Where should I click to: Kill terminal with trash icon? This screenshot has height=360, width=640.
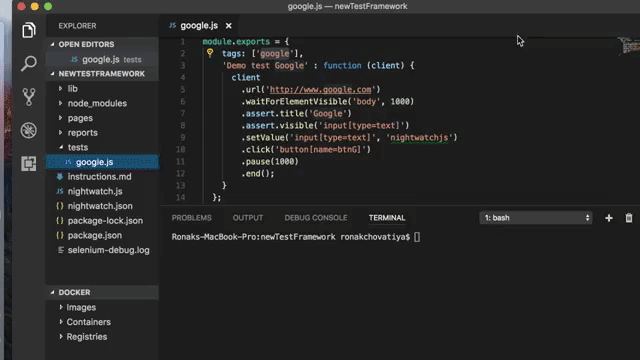click(629, 218)
